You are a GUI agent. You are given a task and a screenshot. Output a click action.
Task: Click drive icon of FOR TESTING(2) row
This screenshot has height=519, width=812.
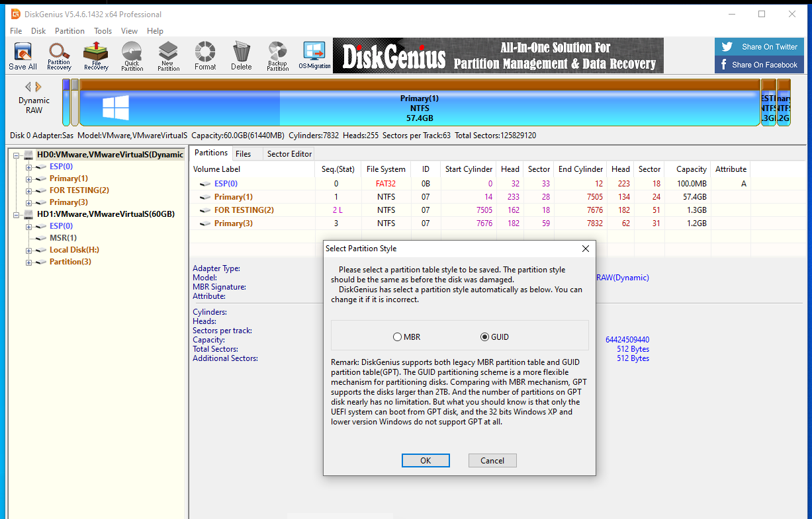tap(205, 210)
